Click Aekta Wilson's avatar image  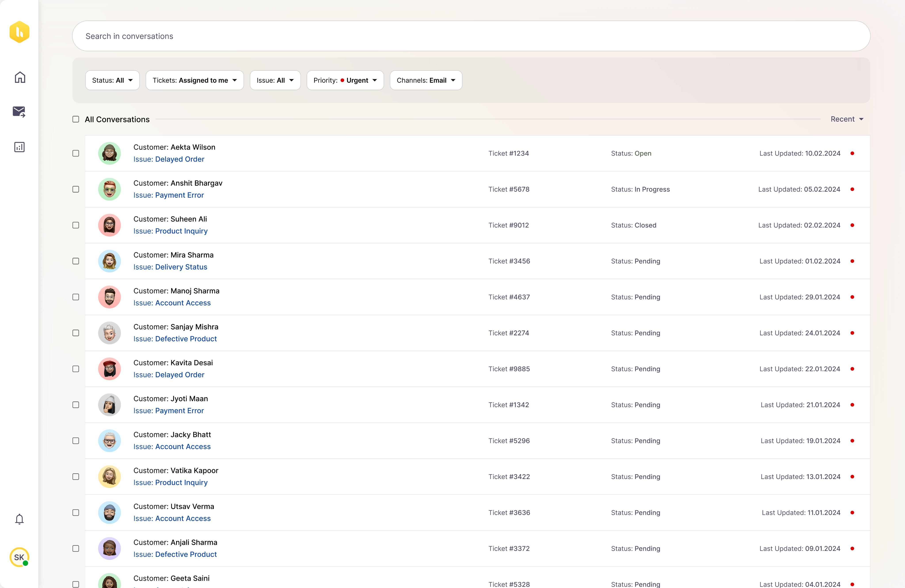click(110, 153)
